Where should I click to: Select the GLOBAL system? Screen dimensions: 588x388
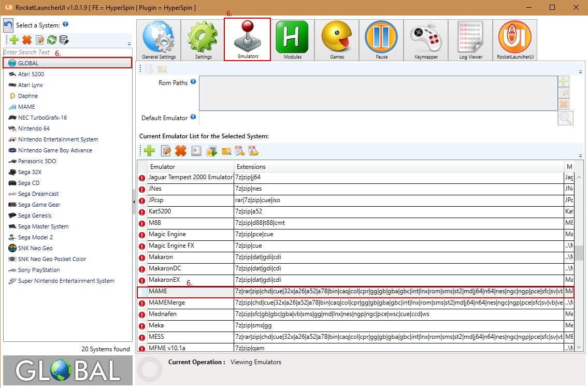click(x=67, y=63)
